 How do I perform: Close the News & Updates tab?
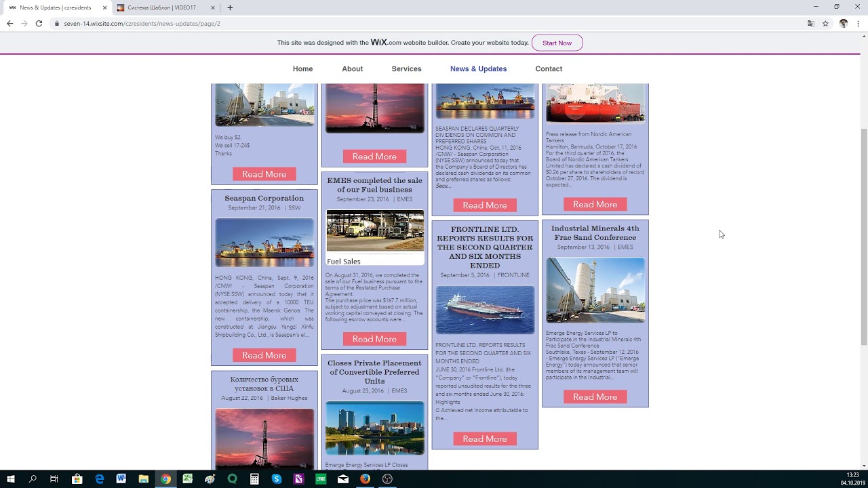coord(104,7)
